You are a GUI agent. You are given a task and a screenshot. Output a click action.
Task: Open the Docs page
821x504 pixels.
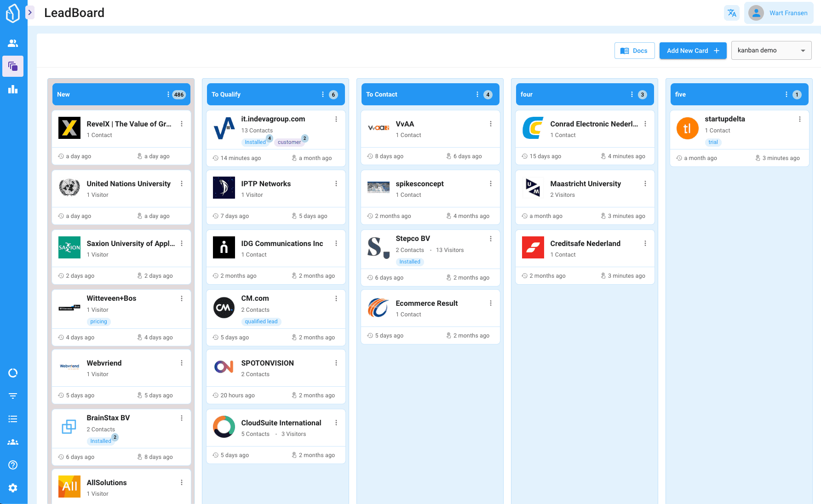tap(634, 51)
